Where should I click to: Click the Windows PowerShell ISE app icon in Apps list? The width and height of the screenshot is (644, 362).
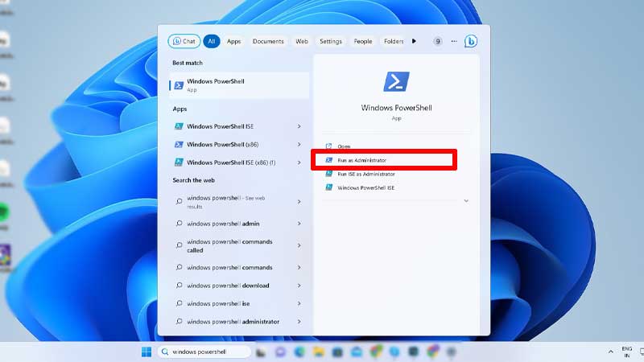click(179, 126)
